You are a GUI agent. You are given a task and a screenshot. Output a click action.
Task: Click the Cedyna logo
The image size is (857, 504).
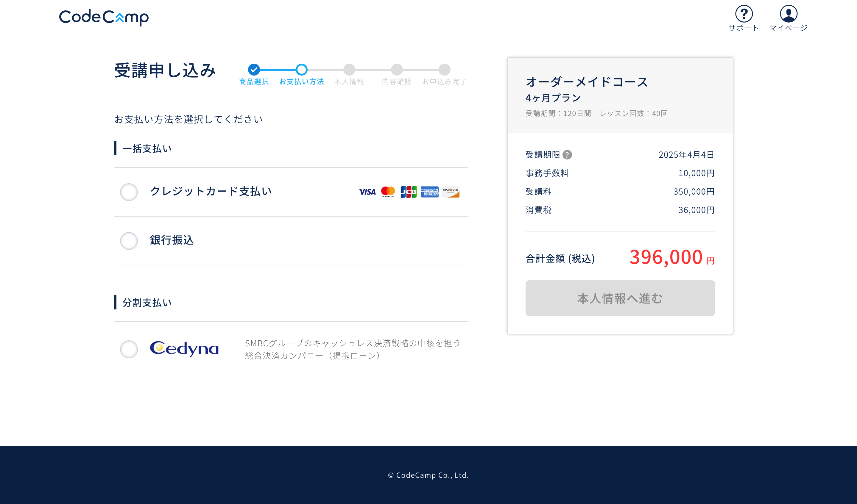(x=184, y=349)
